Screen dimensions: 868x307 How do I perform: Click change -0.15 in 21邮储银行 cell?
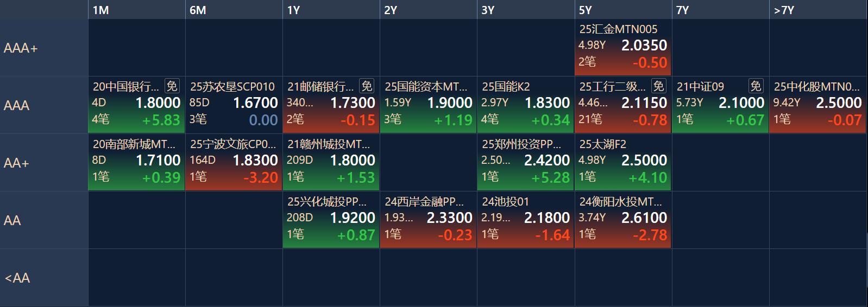358,120
